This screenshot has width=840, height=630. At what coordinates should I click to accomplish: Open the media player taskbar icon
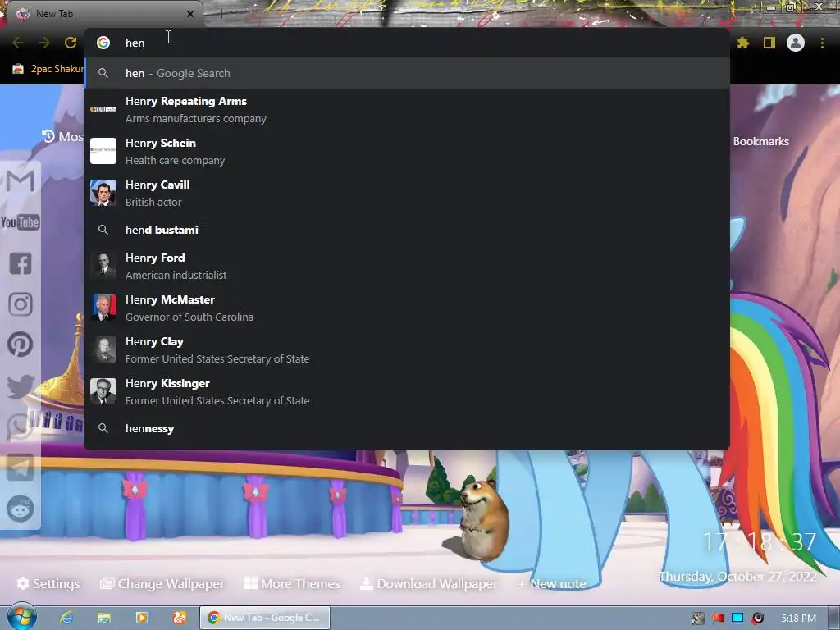coord(142,618)
